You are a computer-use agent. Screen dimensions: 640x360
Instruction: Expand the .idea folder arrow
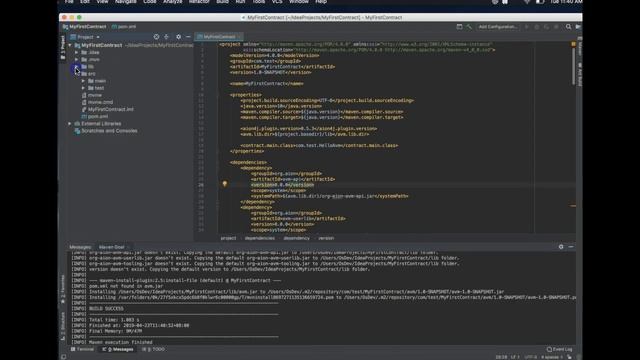tap(77, 52)
